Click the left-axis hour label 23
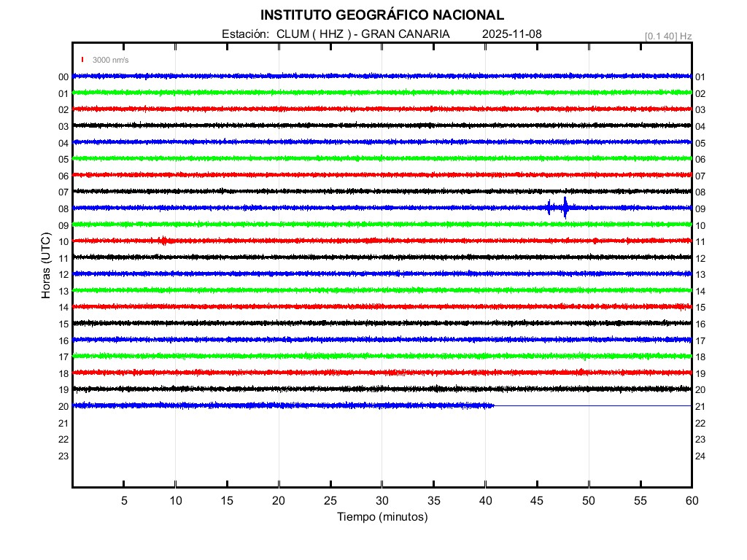This screenshot has width=747, height=560. click(63, 456)
